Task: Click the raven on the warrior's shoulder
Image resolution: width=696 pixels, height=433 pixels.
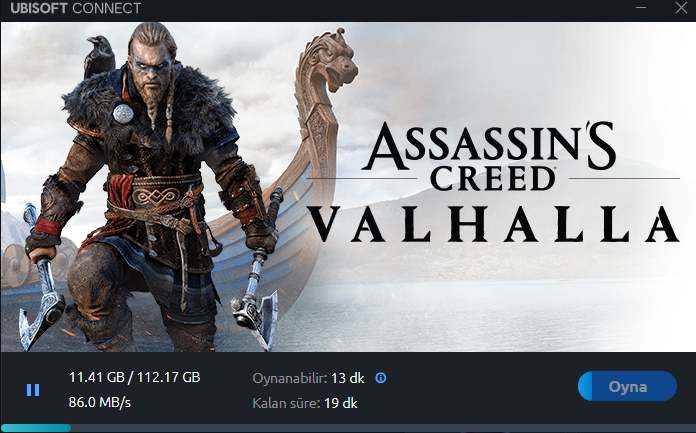Action: point(99,57)
